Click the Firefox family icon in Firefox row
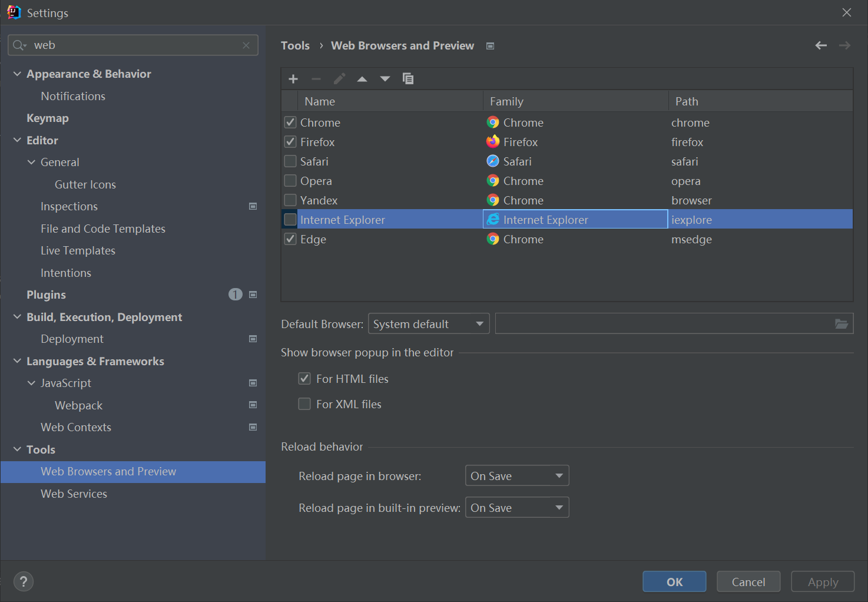The image size is (868, 602). point(493,141)
